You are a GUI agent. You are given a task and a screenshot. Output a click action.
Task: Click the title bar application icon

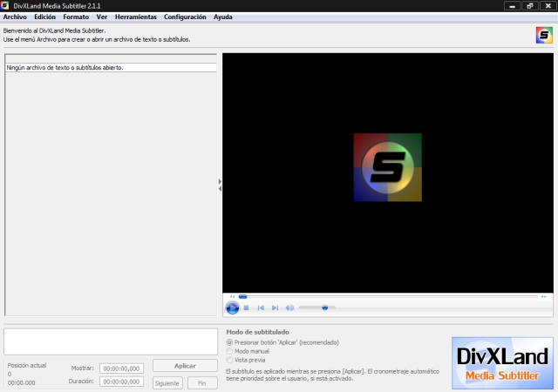[x=4, y=6]
